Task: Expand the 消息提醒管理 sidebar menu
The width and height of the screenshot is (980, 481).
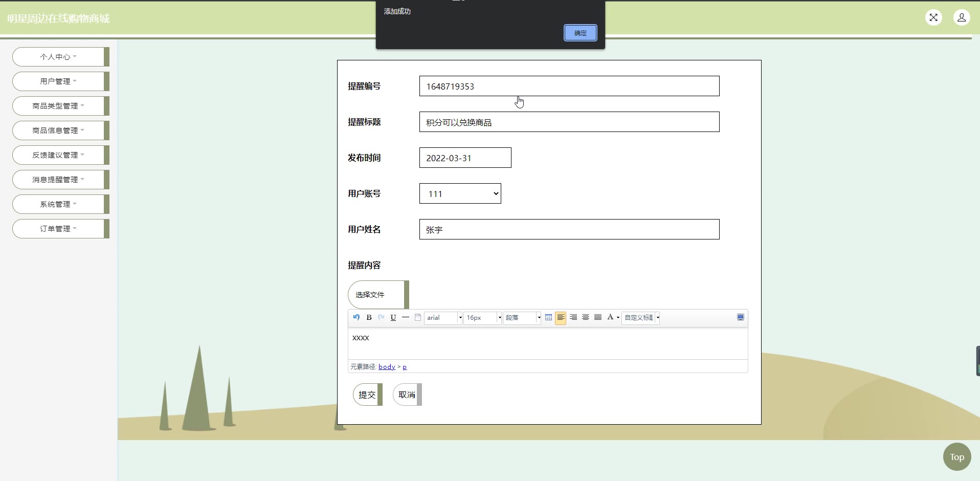Action: point(61,180)
